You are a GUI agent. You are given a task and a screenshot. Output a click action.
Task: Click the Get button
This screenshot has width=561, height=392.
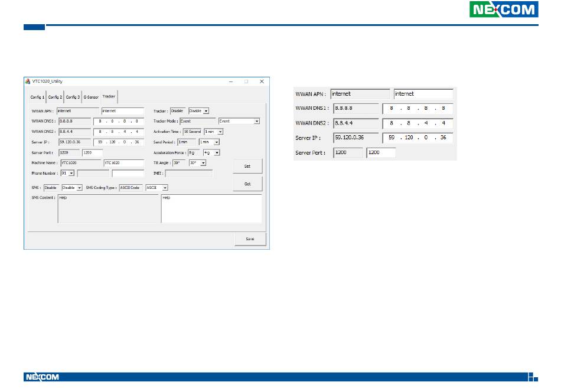coord(247,184)
